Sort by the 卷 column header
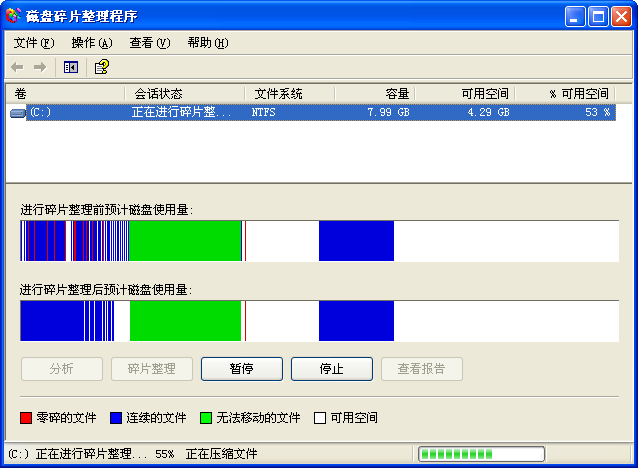The width and height of the screenshot is (638, 468). tap(65, 94)
